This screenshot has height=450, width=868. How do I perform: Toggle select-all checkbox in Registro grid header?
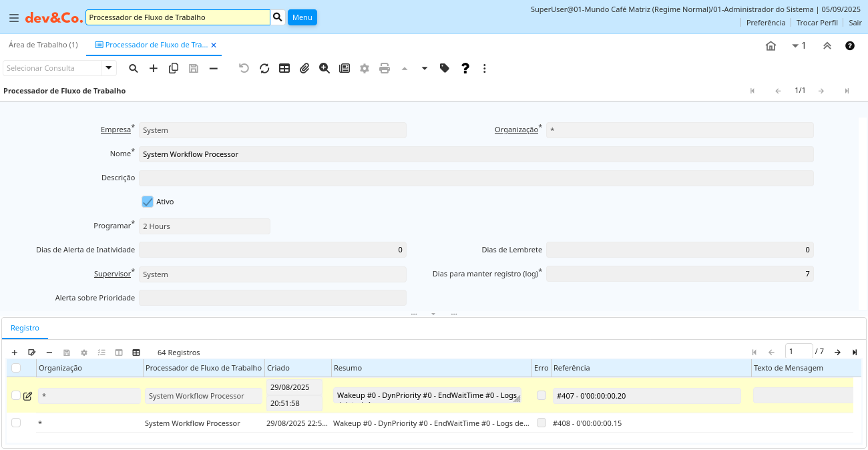pos(16,368)
